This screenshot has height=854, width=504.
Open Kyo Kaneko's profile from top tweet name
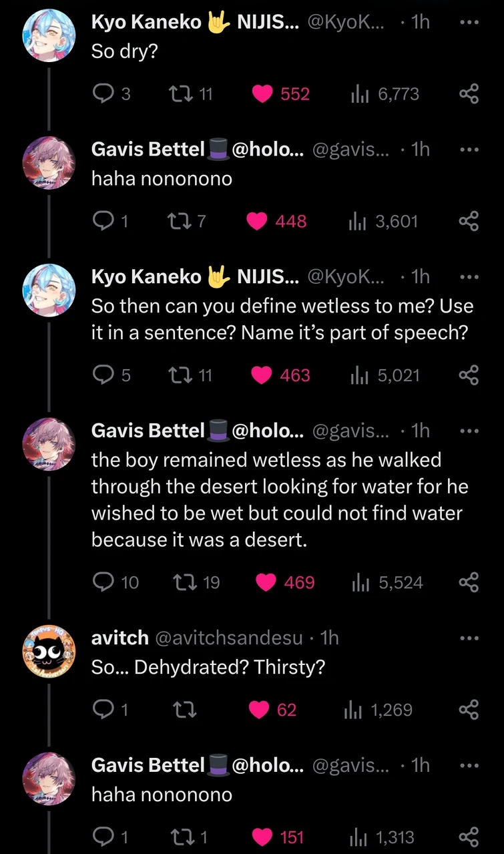click(x=146, y=22)
